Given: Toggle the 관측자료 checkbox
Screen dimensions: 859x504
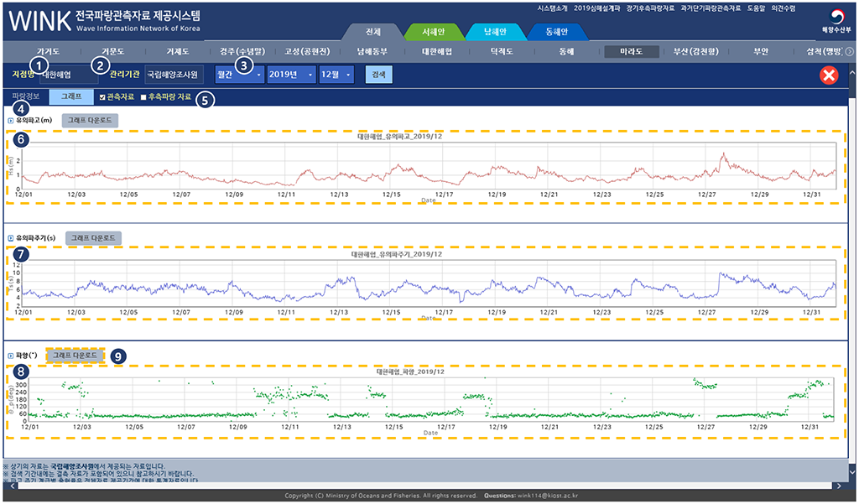Looking at the screenshot, I should click(102, 97).
